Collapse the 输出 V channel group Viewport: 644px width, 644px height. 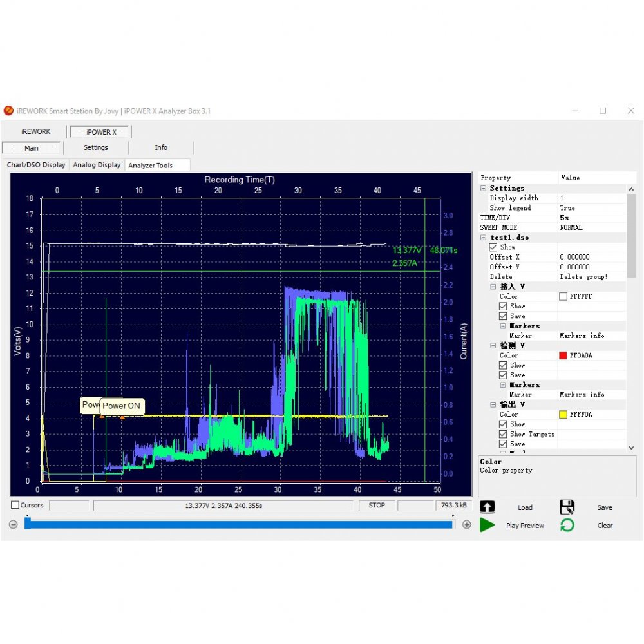coord(493,404)
